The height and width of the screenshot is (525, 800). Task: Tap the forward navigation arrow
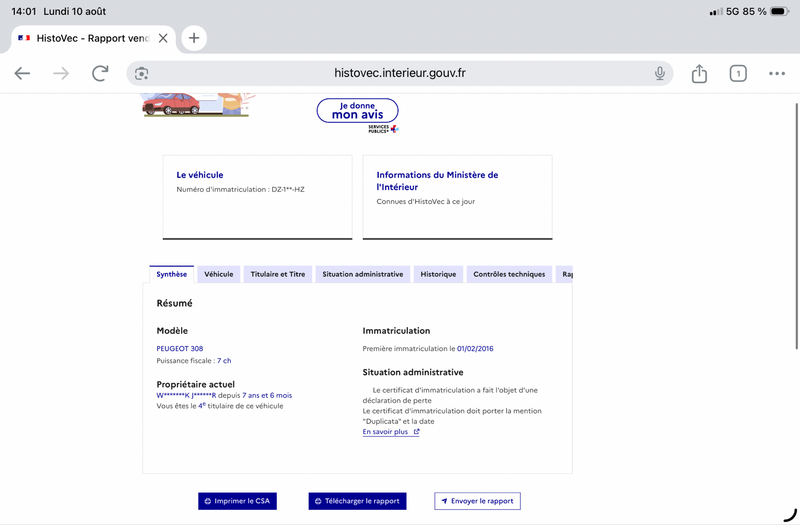pos(61,73)
